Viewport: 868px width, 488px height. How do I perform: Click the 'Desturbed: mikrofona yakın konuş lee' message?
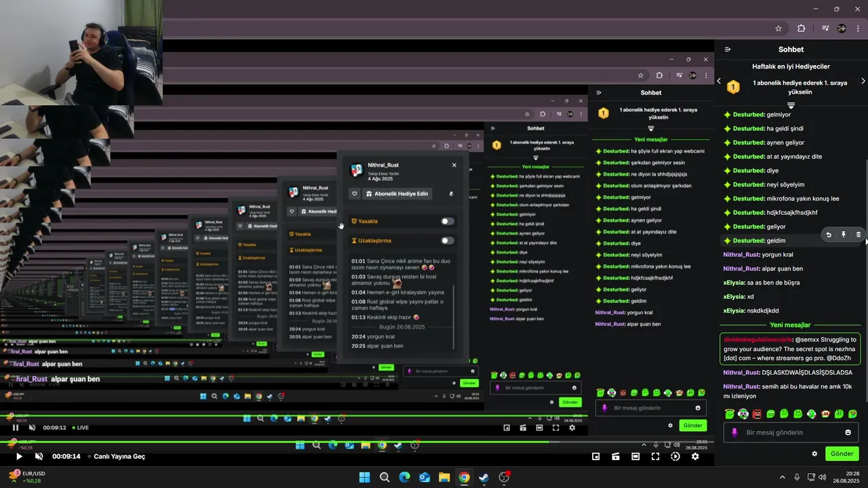pyautogui.click(x=781, y=199)
